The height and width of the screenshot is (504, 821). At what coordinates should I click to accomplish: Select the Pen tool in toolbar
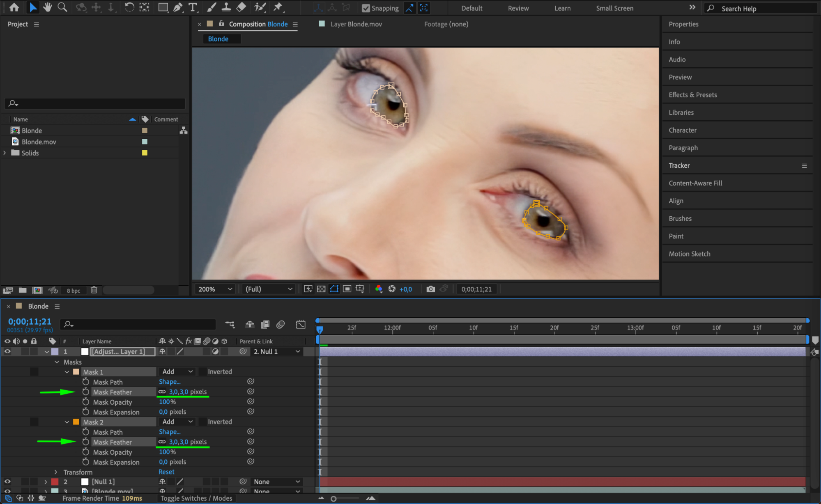pyautogui.click(x=178, y=7)
